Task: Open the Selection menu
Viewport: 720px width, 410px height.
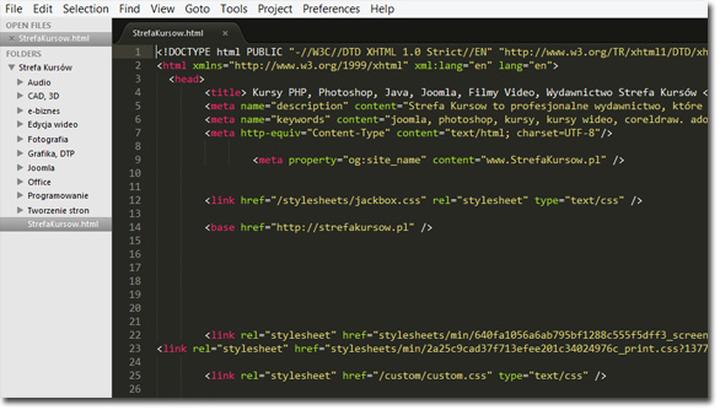Action: click(x=86, y=9)
